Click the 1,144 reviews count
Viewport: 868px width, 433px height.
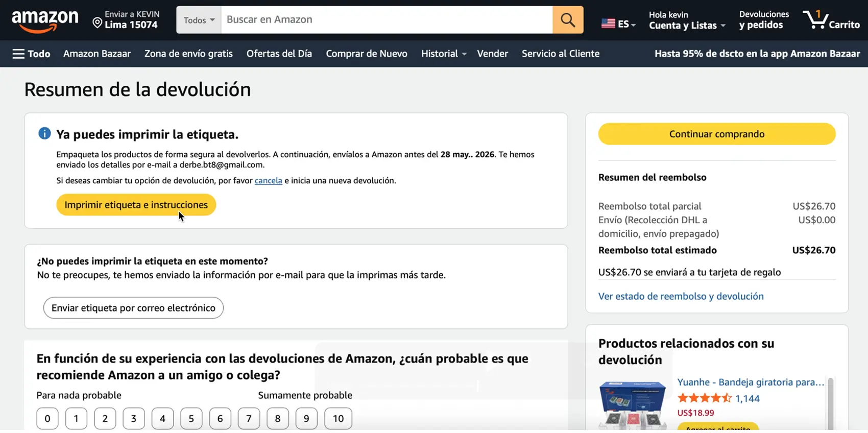(x=748, y=398)
